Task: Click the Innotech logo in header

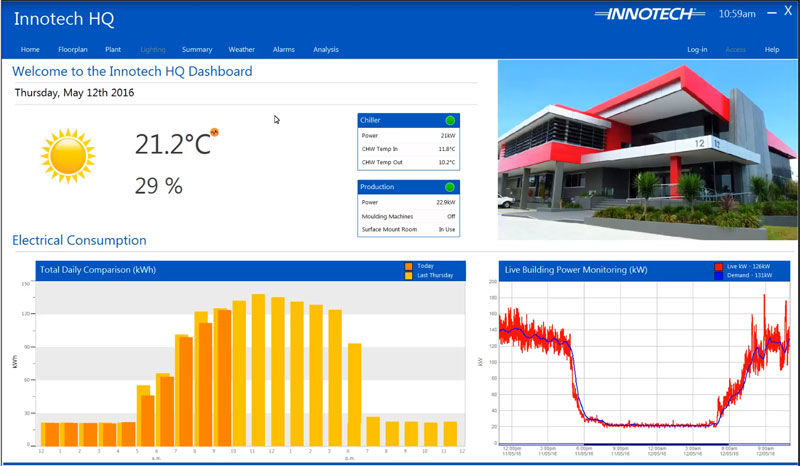Action: (650, 14)
